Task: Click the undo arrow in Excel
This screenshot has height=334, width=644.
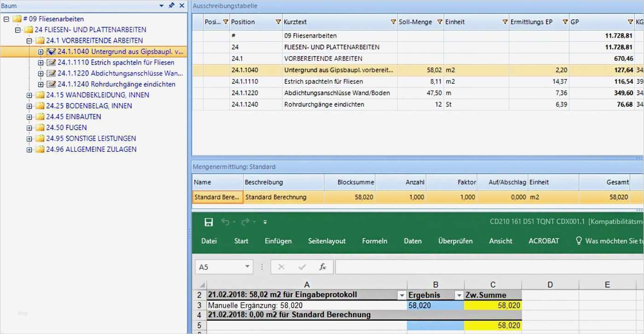Action: 225,222
